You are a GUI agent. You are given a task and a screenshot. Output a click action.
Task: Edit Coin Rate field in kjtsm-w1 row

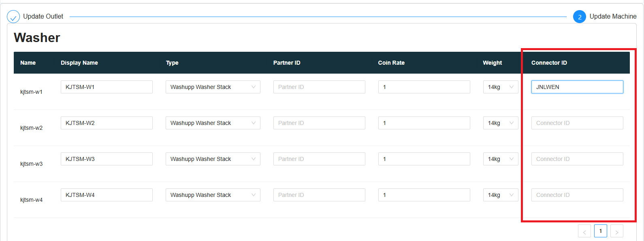click(x=424, y=87)
